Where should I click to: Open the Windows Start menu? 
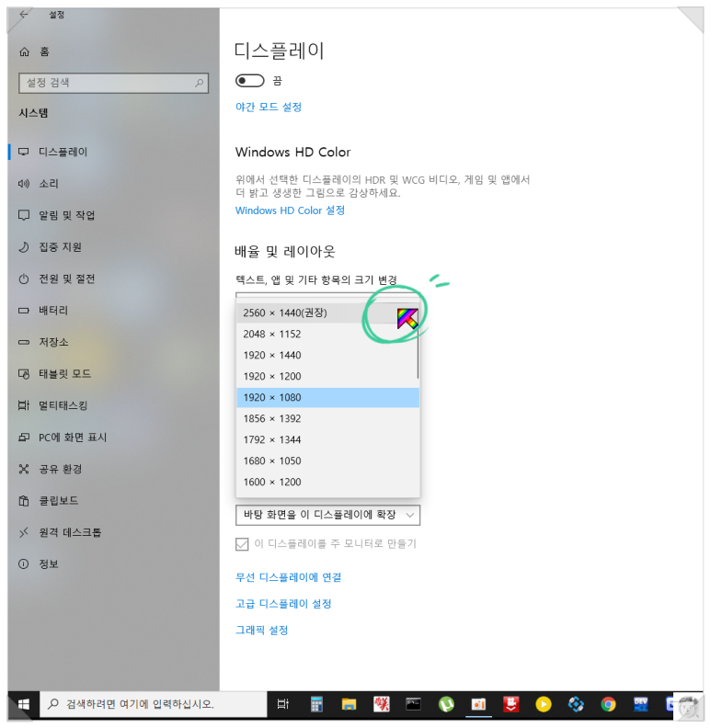23,704
